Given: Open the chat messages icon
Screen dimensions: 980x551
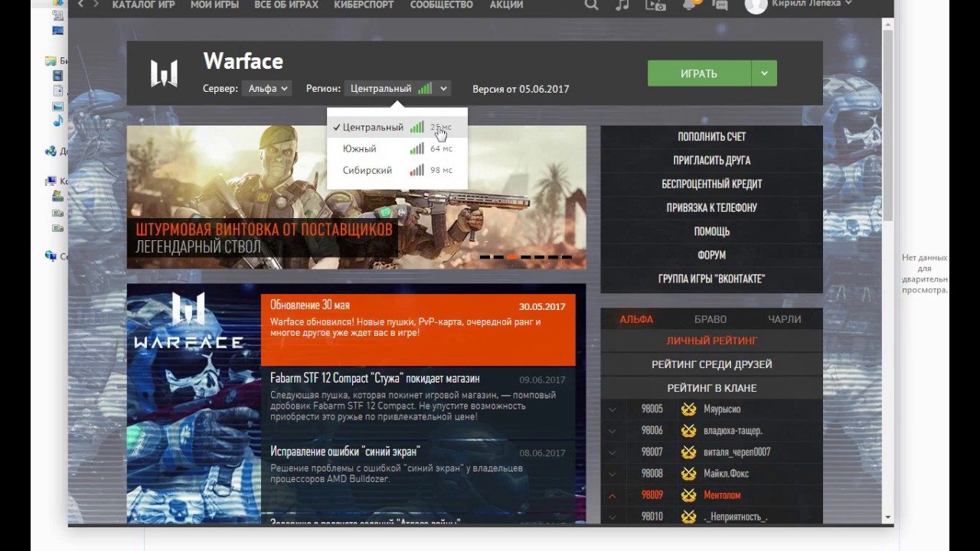Looking at the screenshot, I should coord(720,5).
